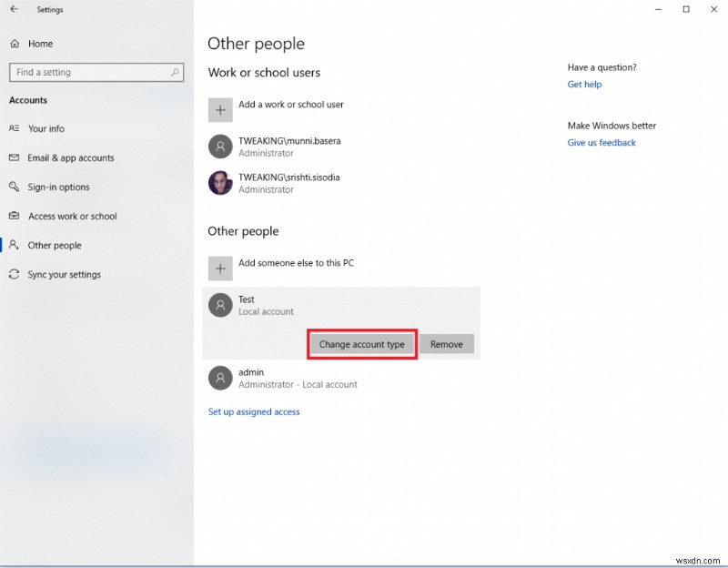Viewport: 728px width, 568px height.
Task: Click the back arrow at top left
Action: (x=14, y=9)
